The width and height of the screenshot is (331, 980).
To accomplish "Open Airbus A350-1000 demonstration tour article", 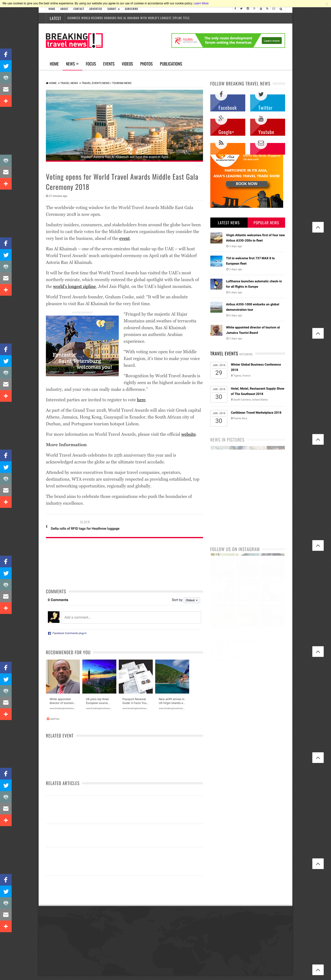I will coord(253,307).
